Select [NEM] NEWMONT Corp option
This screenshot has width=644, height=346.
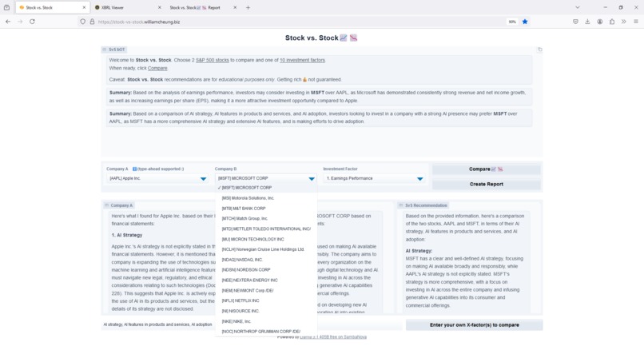(x=266, y=291)
